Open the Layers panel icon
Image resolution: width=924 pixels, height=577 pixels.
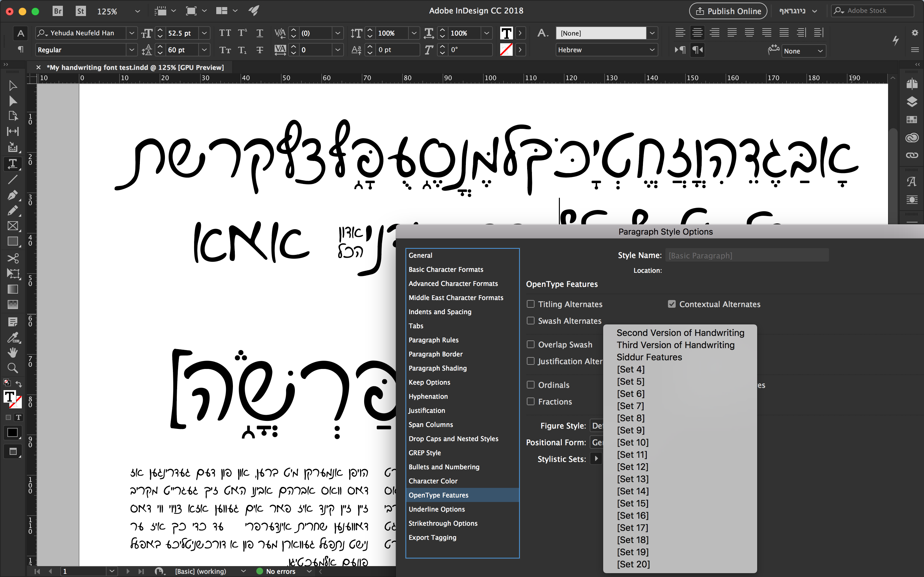click(x=912, y=102)
